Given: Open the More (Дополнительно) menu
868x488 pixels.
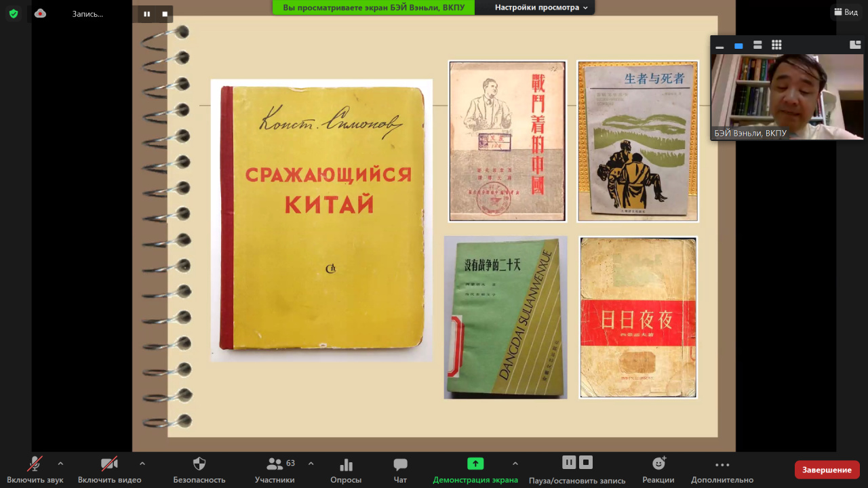Looking at the screenshot, I should coord(722,465).
